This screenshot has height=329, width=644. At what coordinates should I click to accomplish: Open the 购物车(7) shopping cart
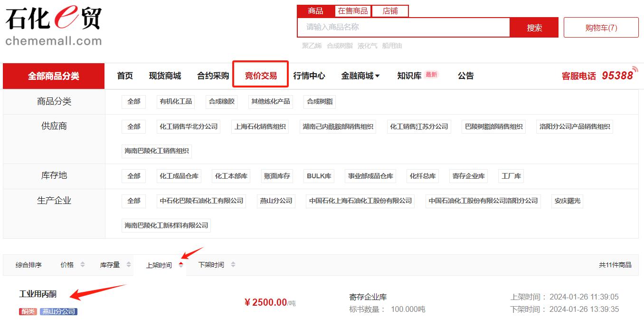(x=601, y=28)
